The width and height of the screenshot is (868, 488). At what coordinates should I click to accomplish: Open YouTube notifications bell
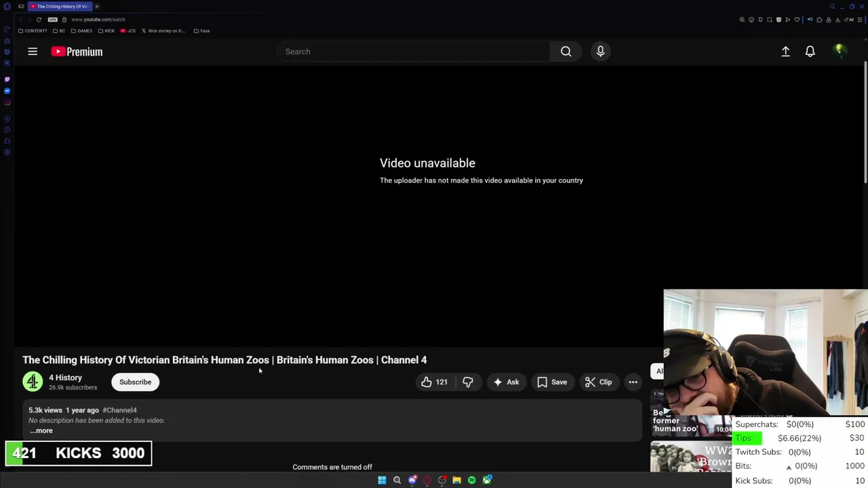tap(810, 52)
